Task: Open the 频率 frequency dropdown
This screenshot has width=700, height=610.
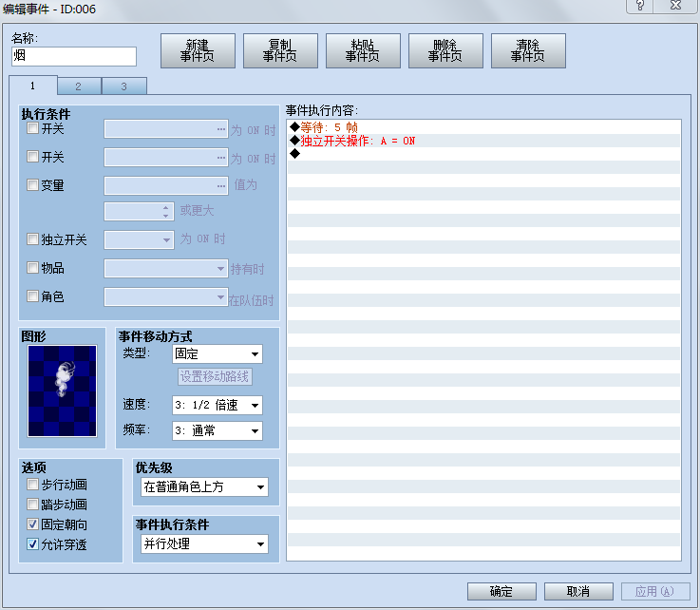Action: tap(218, 431)
